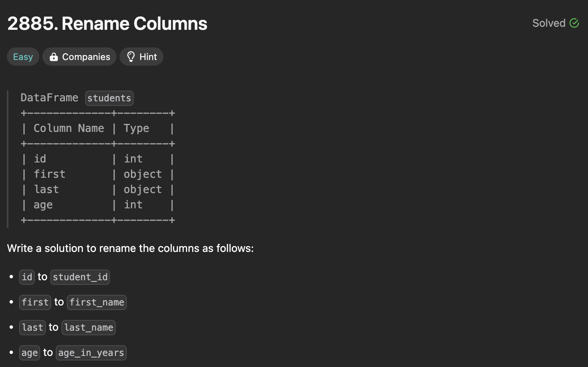588x367 pixels.
Task: Click the 'last' code tag in the bullet list
Action: tap(32, 328)
